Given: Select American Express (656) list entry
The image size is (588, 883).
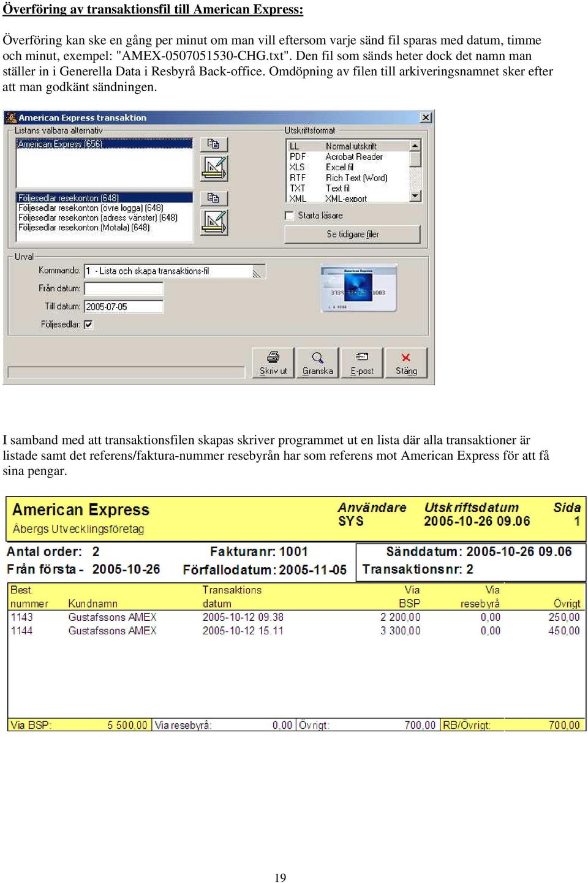Looking at the screenshot, I should tap(104, 144).
